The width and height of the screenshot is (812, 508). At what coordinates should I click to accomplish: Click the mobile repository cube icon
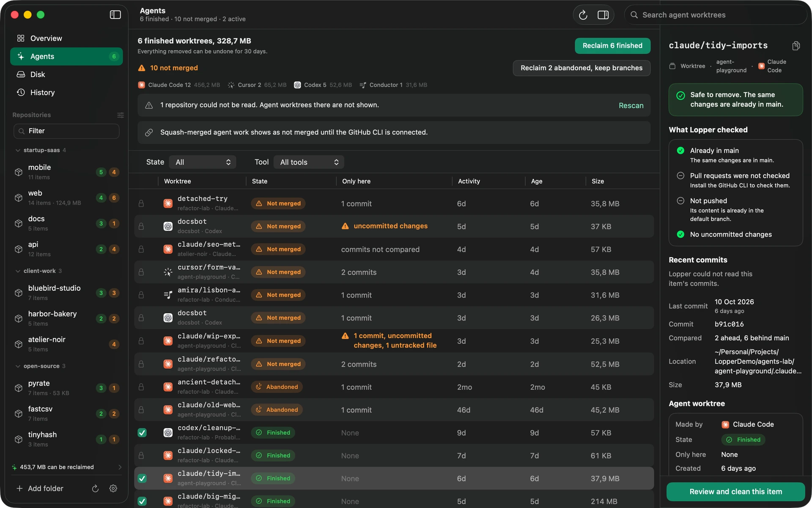[19, 172]
